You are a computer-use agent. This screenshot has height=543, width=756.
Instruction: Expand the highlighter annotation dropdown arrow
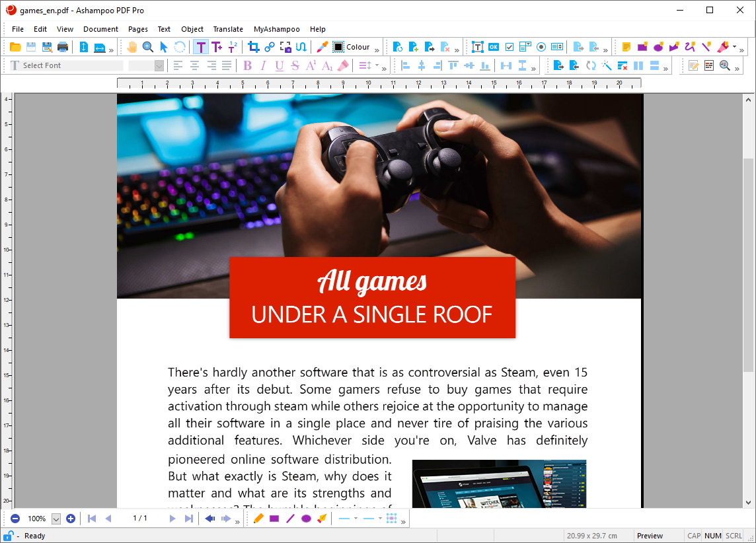[x=734, y=47]
